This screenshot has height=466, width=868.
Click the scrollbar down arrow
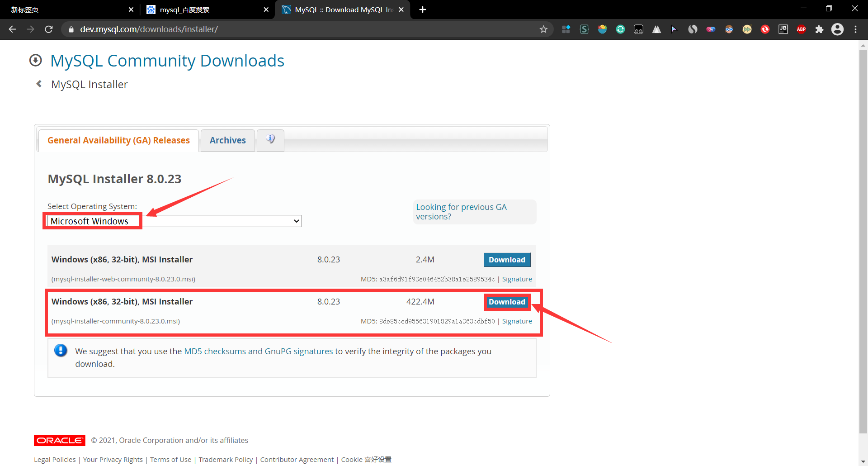(863, 461)
